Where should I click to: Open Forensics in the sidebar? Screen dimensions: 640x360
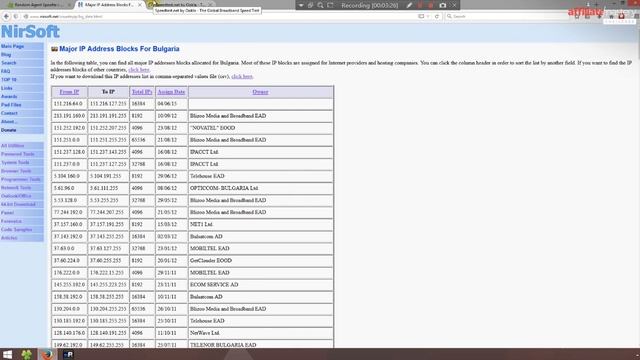click(11, 221)
